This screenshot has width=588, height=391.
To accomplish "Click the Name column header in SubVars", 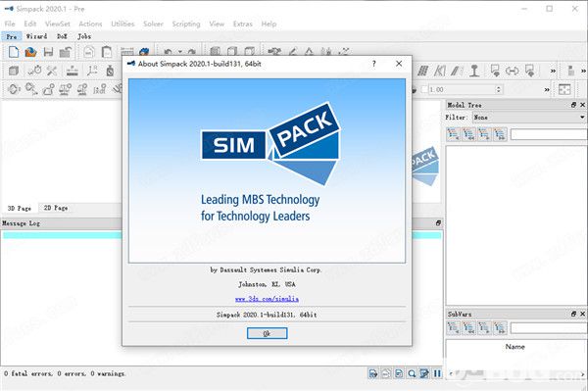I will coord(514,347).
